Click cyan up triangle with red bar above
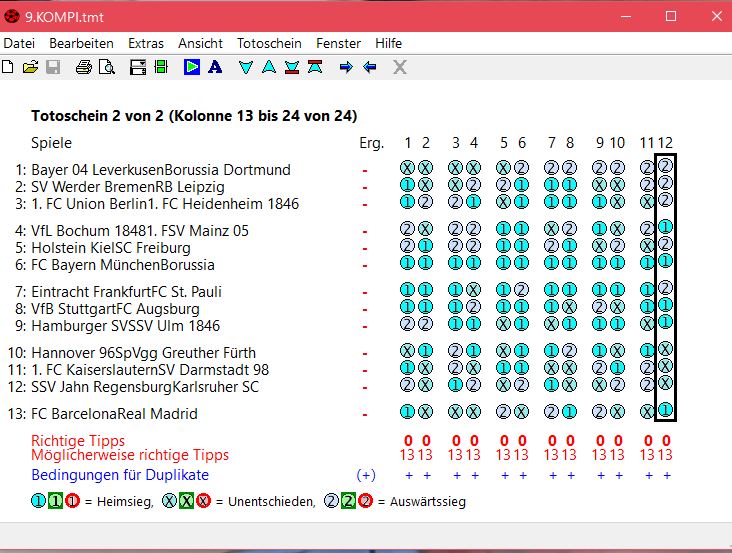This screenshot has height=553, width=732. (x=315, y=67)
